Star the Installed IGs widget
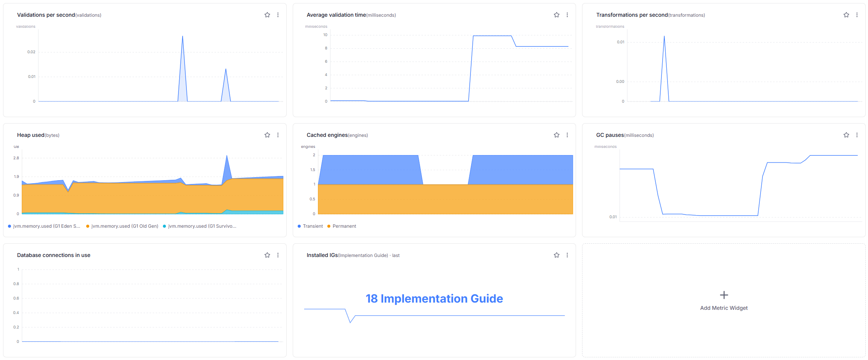 click(x=557, y=255)
